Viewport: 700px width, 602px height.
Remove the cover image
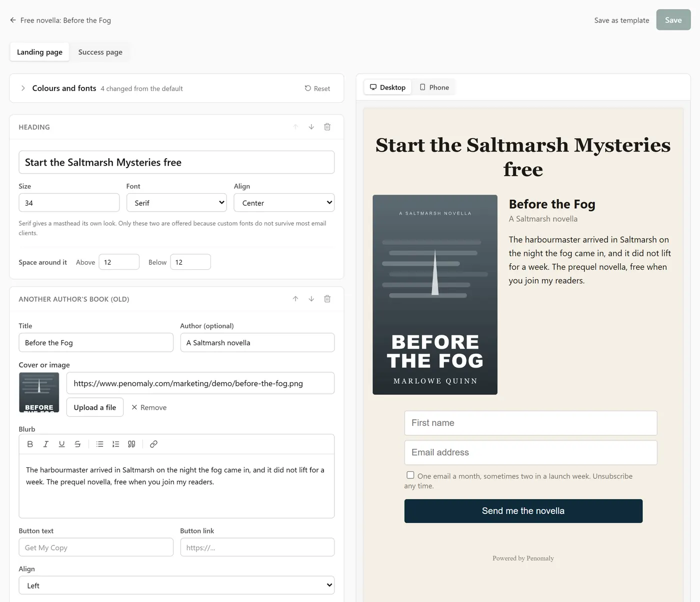tap(149, 407)
